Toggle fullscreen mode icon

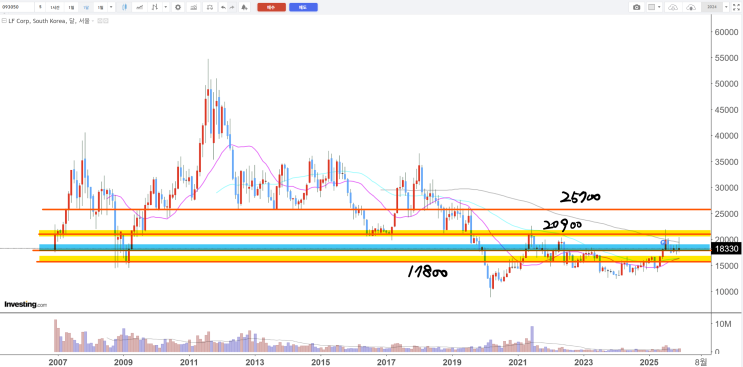click(736, 7)
